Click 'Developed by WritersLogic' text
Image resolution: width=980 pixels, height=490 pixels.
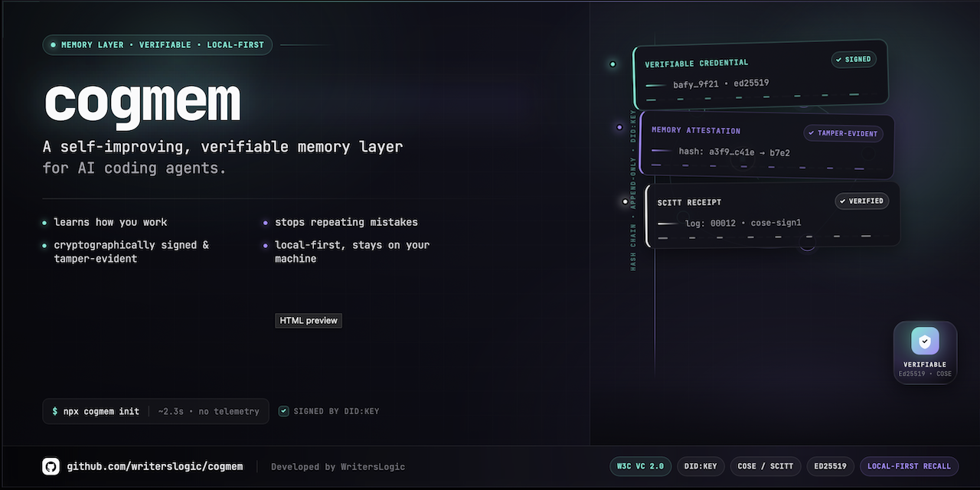(x=338, y=466)
